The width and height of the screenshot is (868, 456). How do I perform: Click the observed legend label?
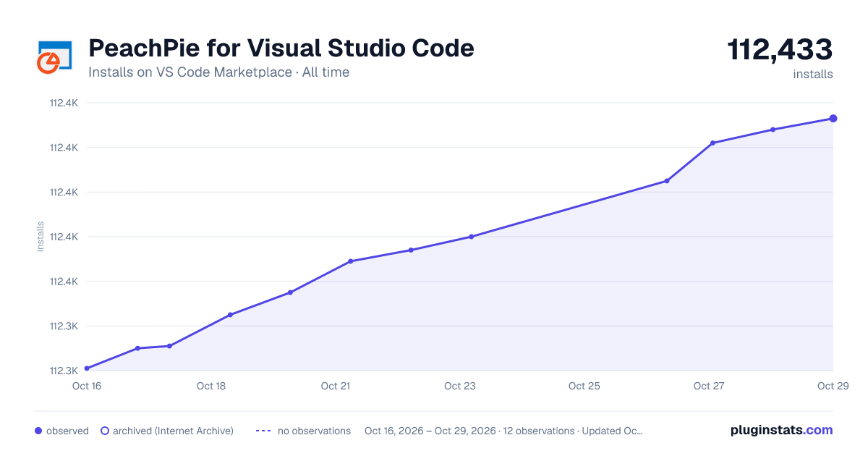pos(67,431)
